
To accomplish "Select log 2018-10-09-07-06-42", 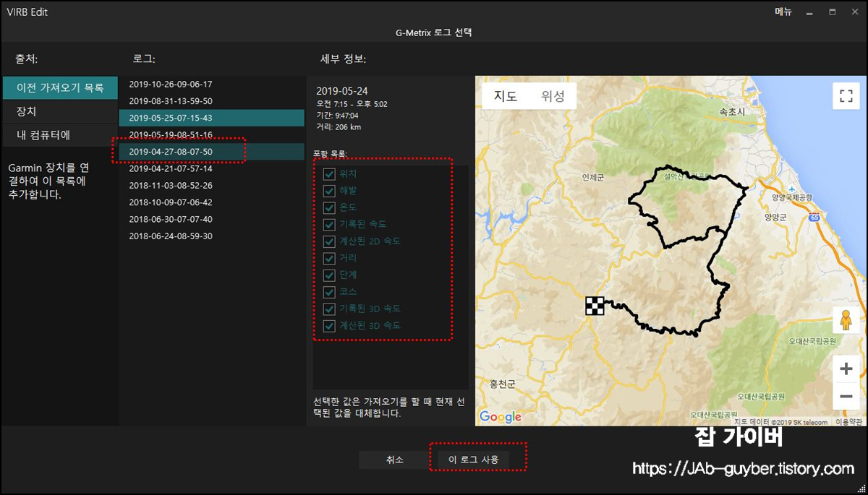I will click(x=212, y=202).
